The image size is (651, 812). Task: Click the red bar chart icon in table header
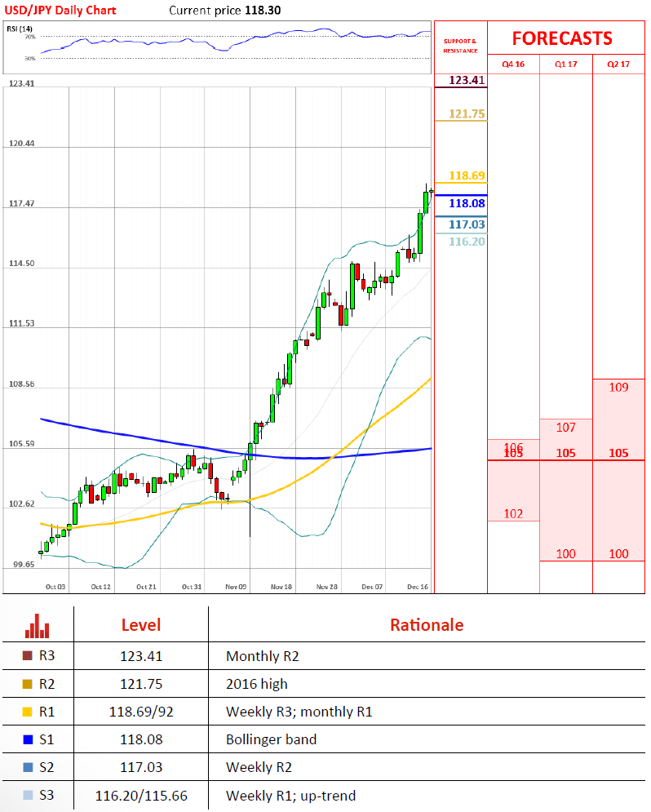click(37, 626)
